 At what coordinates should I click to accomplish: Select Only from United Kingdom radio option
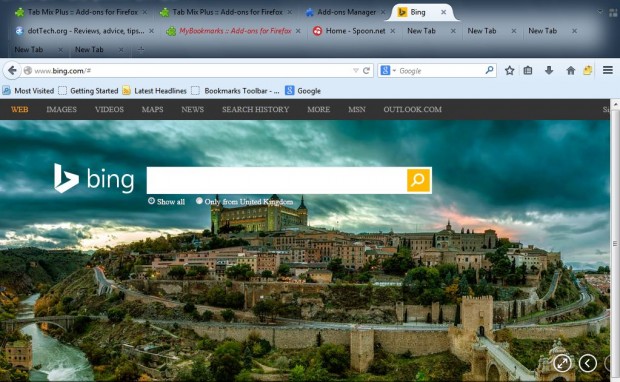coord(199,201)
